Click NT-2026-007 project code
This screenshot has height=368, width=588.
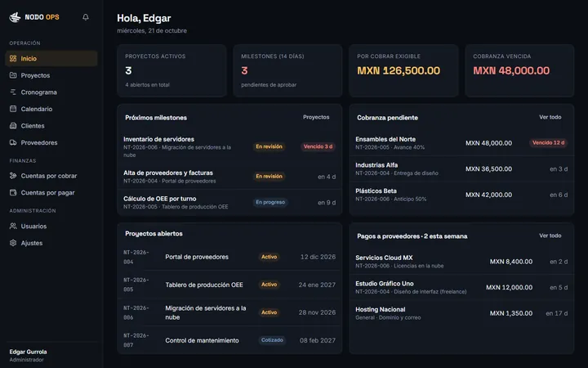coord(136,340)
